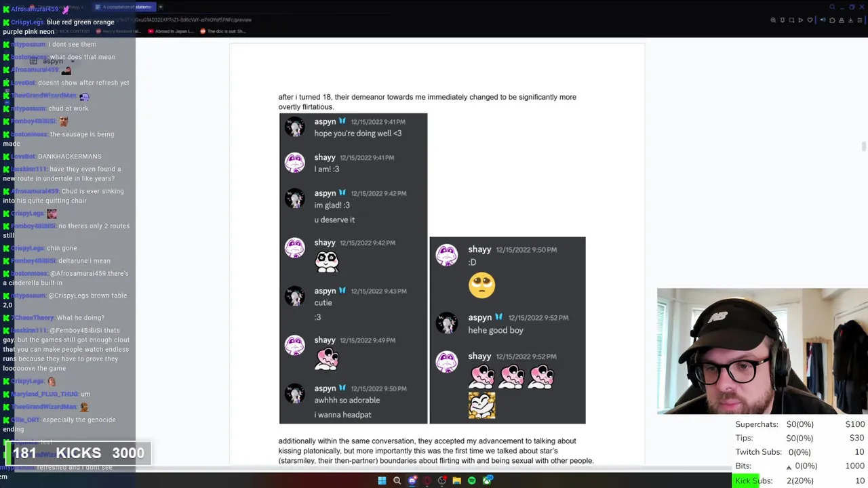868x488 pixels.
Task: Mute the tab with speaker icon
Action: (823, 20)
